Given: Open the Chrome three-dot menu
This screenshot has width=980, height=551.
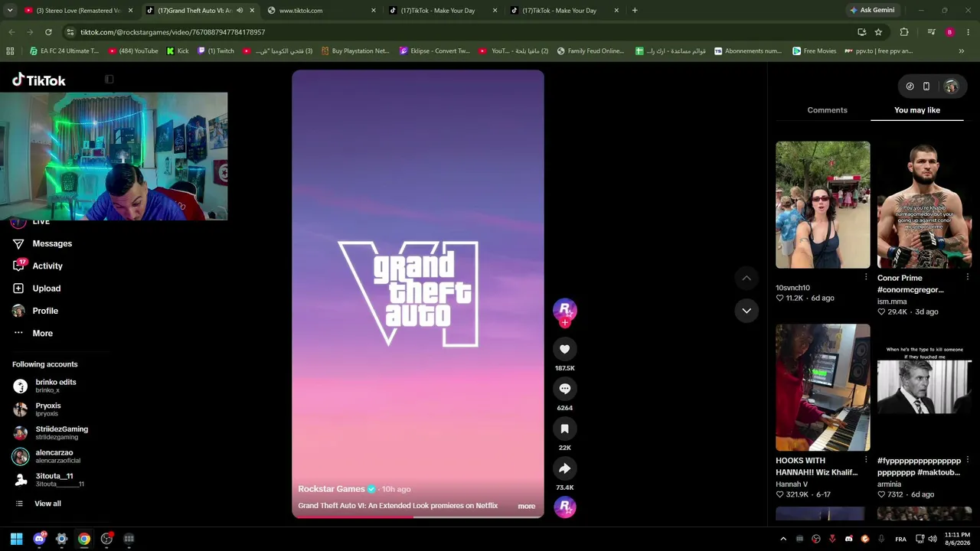Looking at the screenshot, I should pos(969,32).
